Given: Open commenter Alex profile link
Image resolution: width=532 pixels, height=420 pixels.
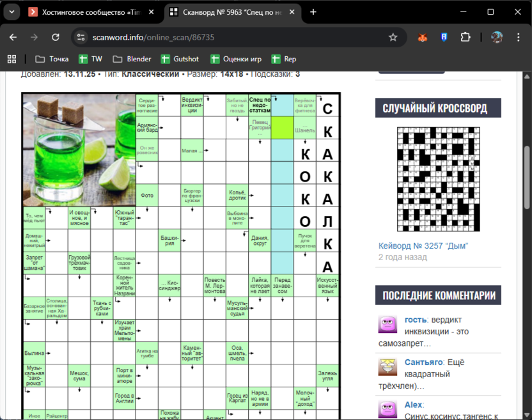Looking at the screenshot, I should 413,405.
